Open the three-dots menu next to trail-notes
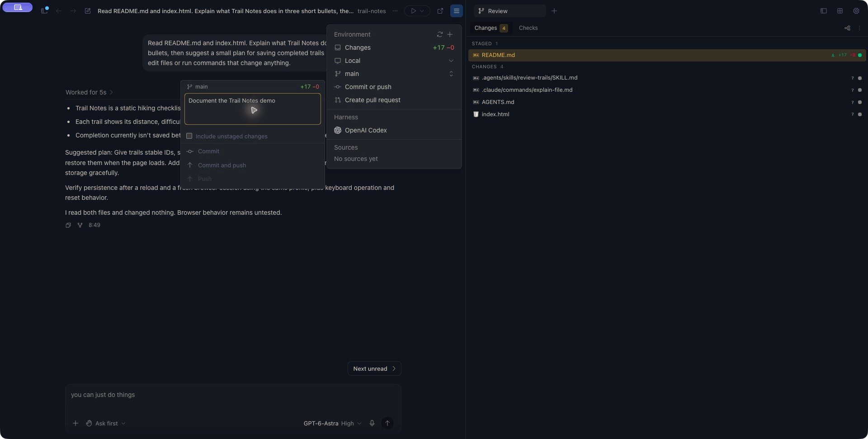This screenshot has height=439, width=868. click(395, 11)
